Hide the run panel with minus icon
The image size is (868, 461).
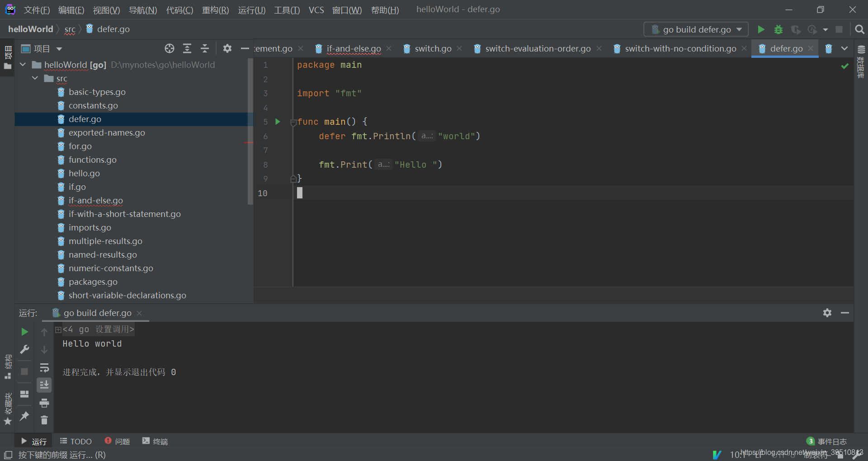pos(845,313)
